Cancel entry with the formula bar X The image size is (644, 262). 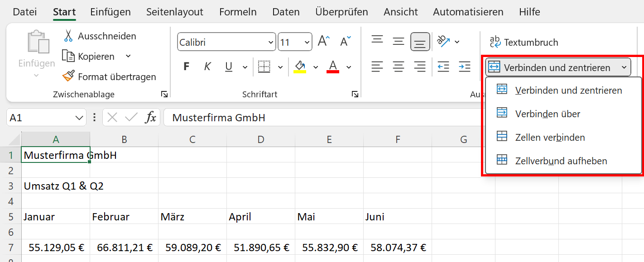tap(113, 118)
